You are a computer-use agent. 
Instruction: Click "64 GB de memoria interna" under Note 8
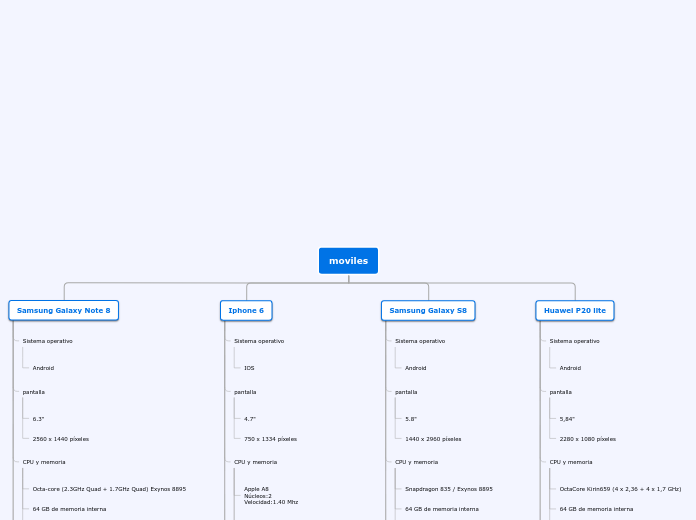click(69, 509)
